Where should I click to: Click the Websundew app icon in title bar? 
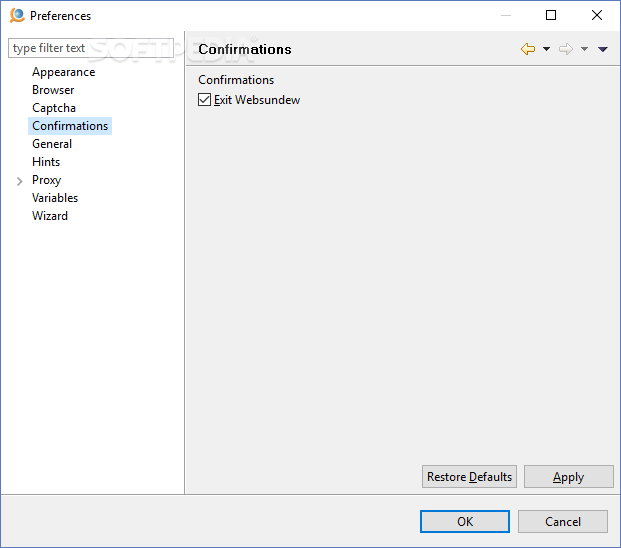tap(17, 15)
